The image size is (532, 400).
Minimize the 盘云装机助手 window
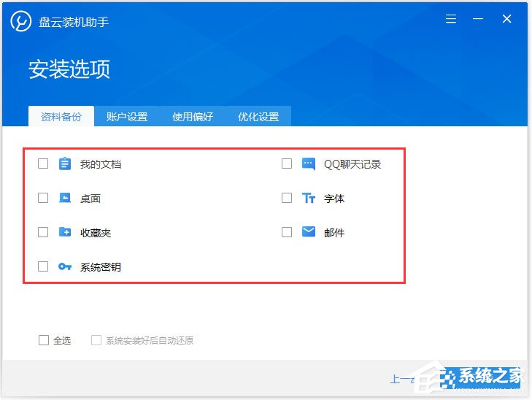click(x=479, y=19)
